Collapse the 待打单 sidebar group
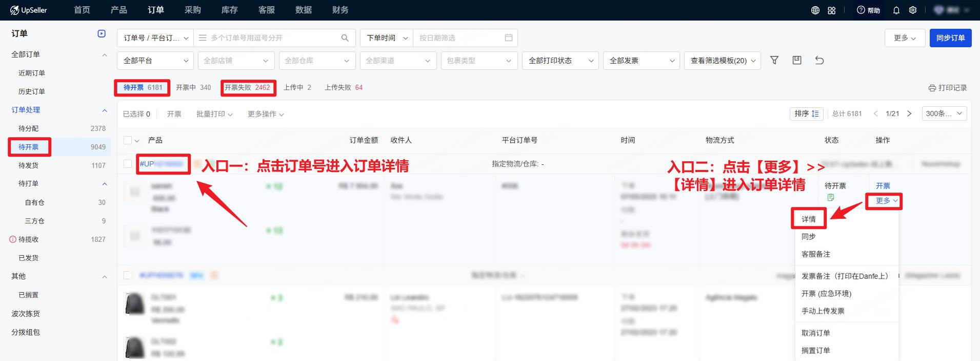980x361 pixels. pos(105,183)
